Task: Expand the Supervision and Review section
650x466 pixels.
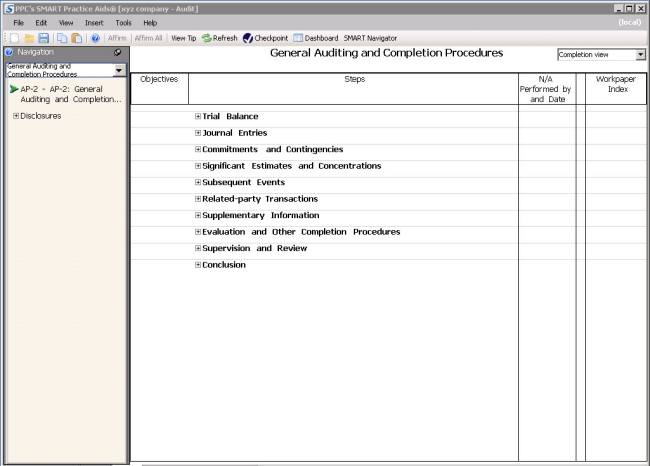Action: pos(198,248)
